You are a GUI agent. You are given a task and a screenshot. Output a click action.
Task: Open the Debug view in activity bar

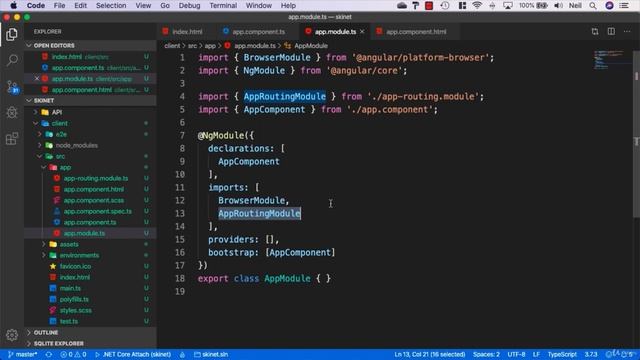coord(12,112)
